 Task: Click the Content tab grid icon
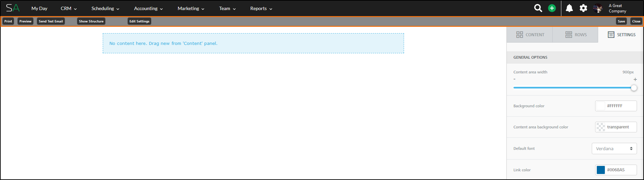coord(519,35)
